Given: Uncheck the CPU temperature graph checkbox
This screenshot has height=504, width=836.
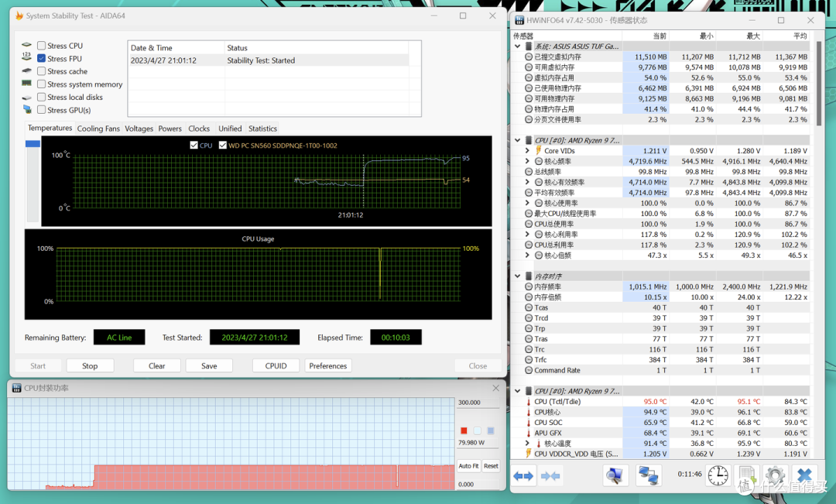Looking at the screenshot, I should [194, 145].
